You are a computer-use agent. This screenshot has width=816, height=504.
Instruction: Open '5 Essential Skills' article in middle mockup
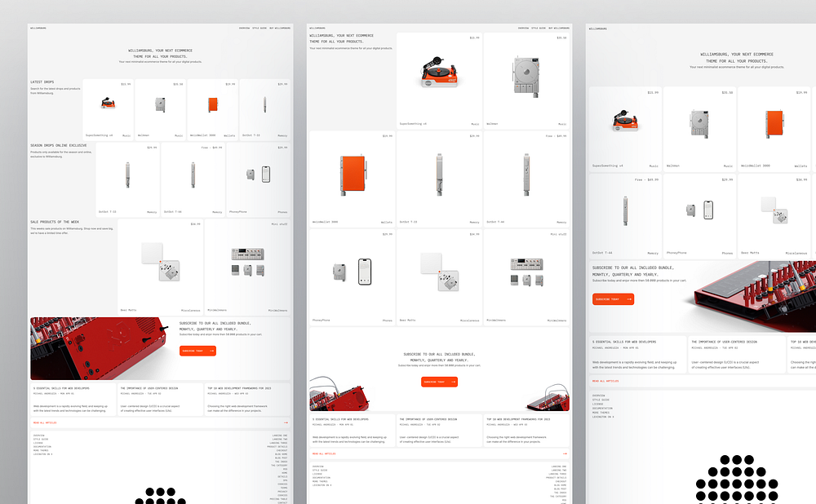pyautogui.click(x=353, y=431)
